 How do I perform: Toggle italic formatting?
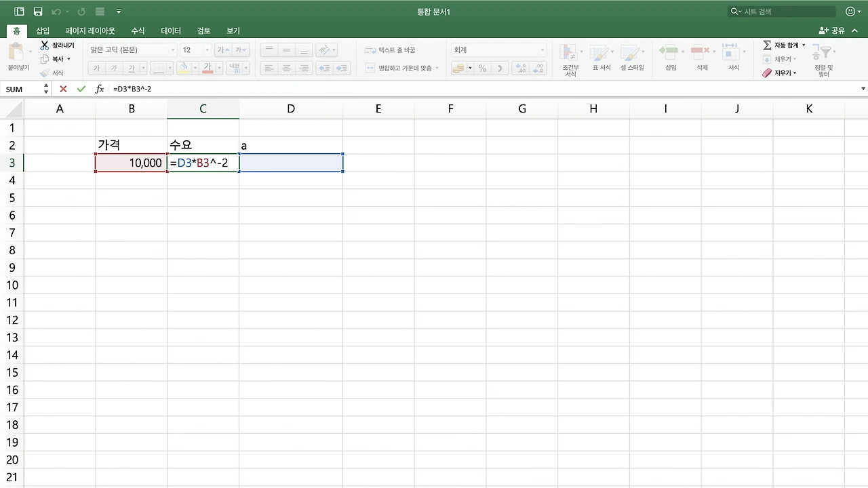point(114,68)
